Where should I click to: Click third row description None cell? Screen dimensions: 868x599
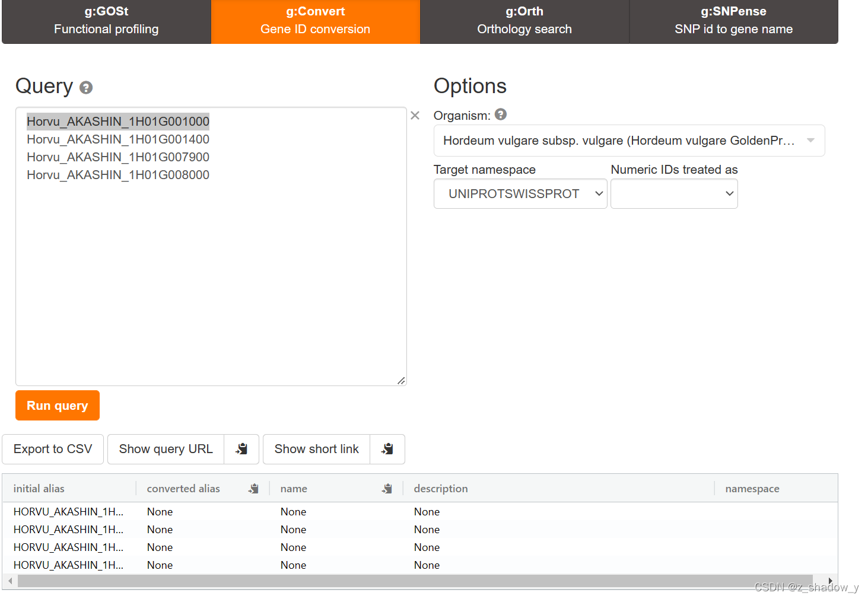click(427, 547)
